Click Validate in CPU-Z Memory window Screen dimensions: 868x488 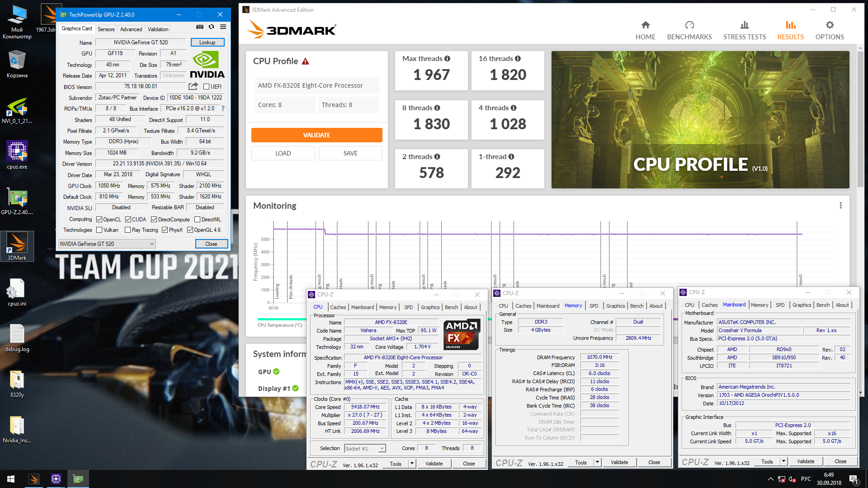coord(619,462)
